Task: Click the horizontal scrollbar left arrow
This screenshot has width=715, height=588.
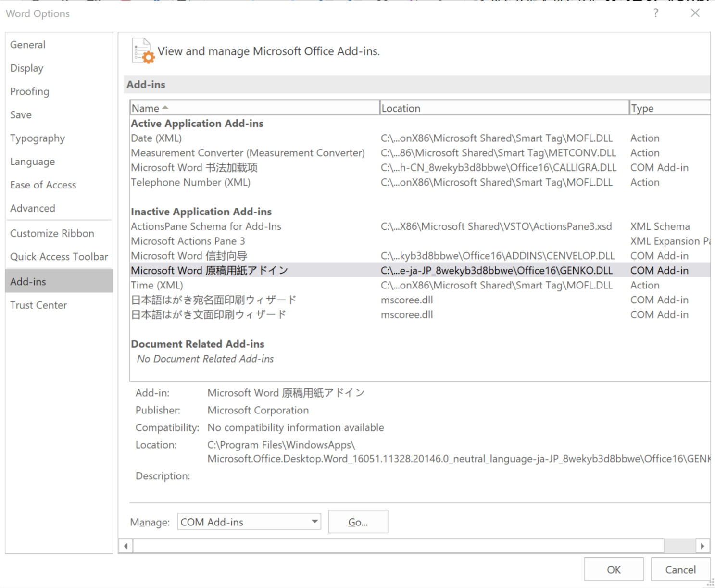Action: [x=126, y=546]
